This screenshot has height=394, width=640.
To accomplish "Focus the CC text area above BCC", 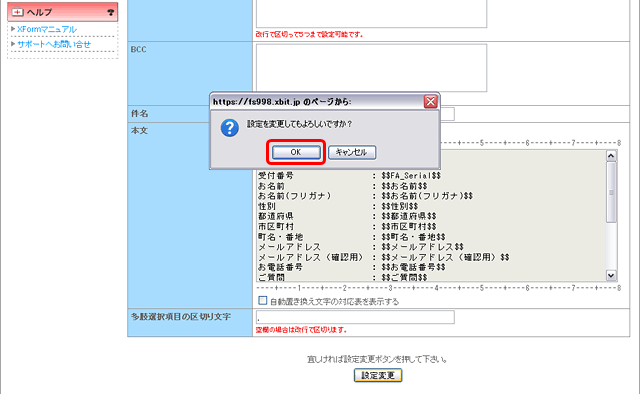I will coord(371,13).
